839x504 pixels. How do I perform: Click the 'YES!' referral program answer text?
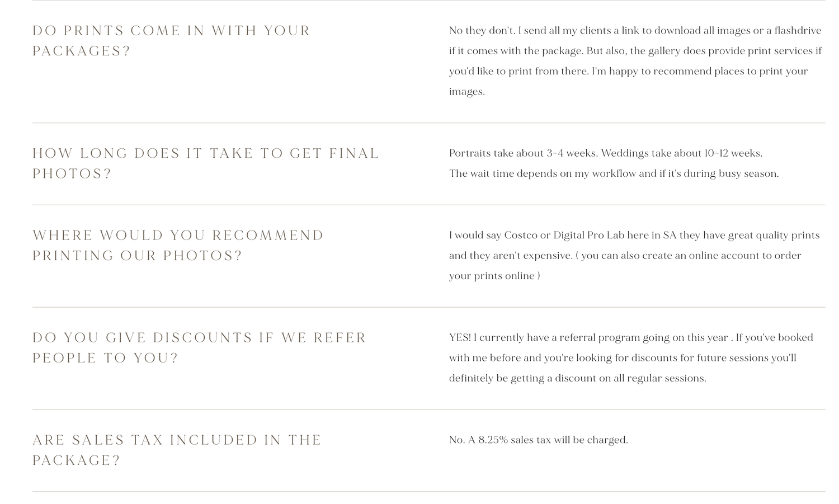point(631,358)
